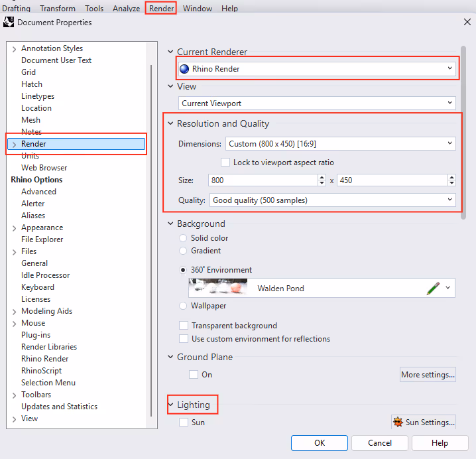
Task: Collapse the Background section
Action: tap(170, 224)
